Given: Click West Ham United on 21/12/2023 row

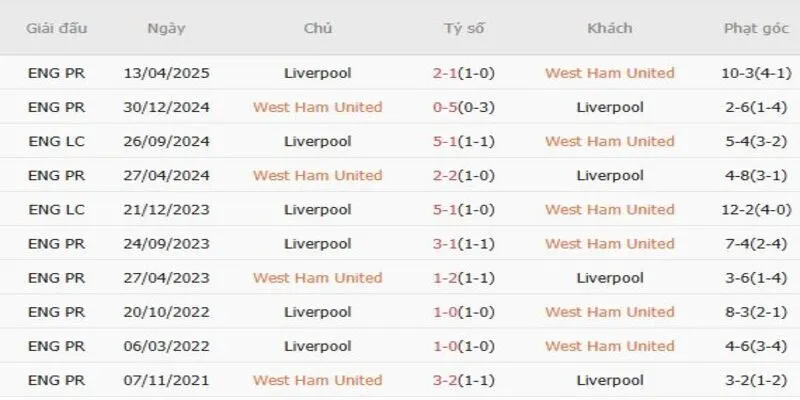Looking at the screenshot, I should click(x=609, y=209).
